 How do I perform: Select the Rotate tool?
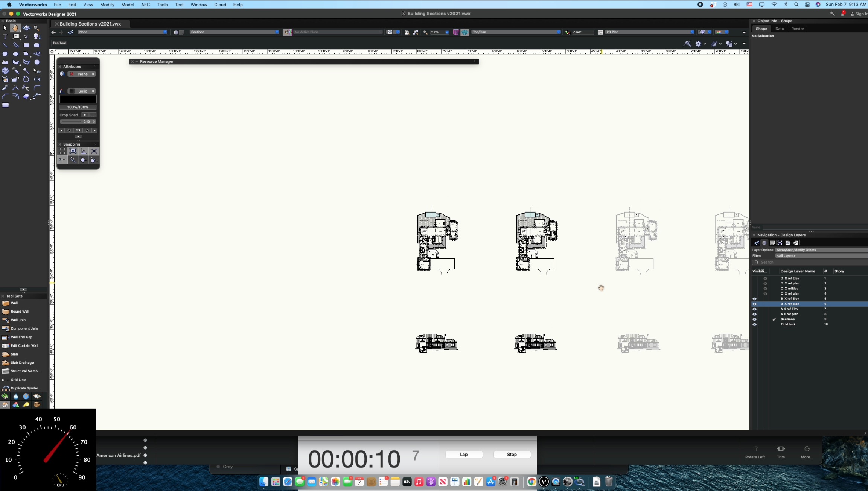pos(26,79)
